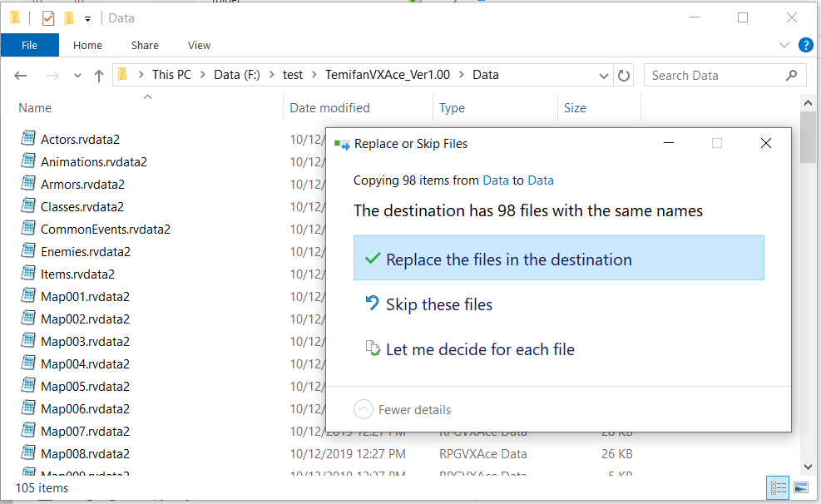Click the Classes.rvdata2 file icon
The image size is (821, 504).
(x=28, y=205)
